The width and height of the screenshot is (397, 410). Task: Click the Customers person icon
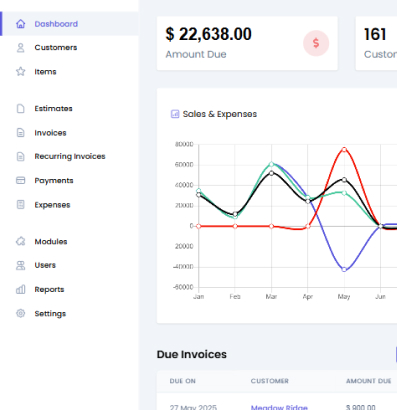(21, 48)
